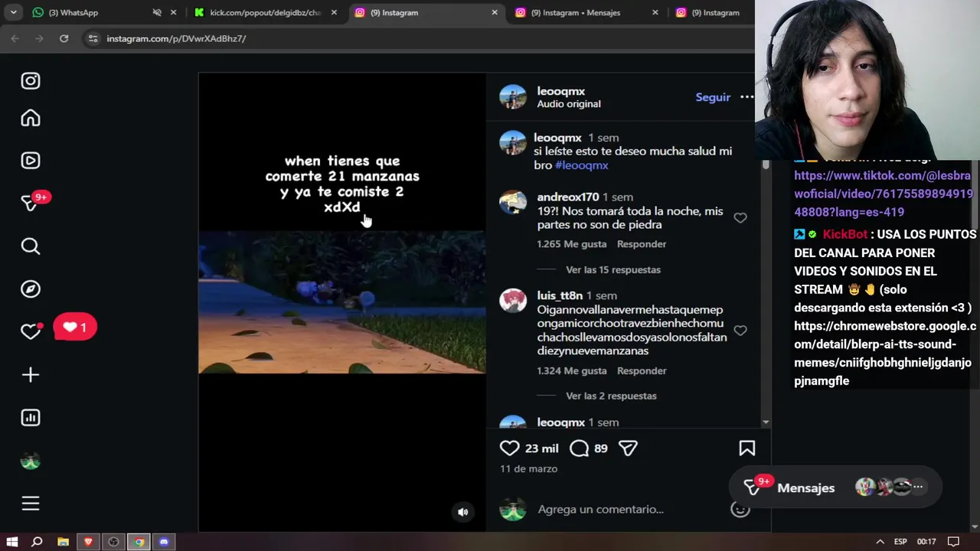Open andreox170 username link
This screenshot has width=980, height=551.
(x=568, y=197)
